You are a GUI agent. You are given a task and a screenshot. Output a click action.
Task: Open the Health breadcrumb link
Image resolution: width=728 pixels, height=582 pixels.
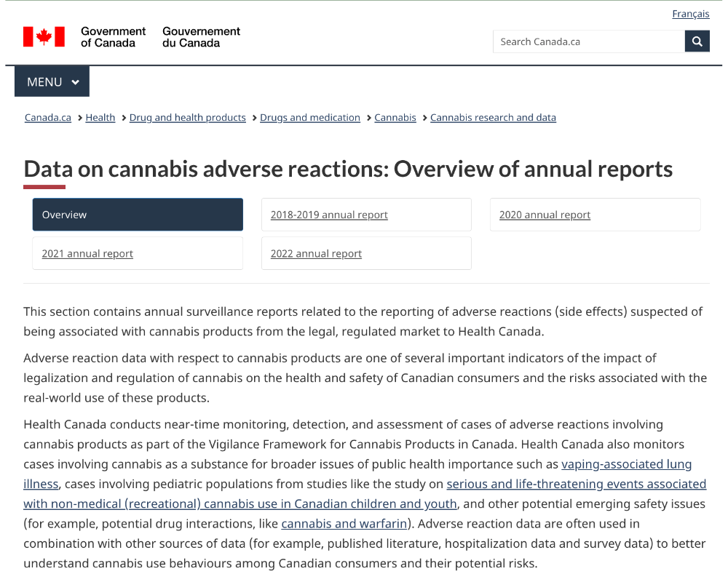click(x=100, y=117)
